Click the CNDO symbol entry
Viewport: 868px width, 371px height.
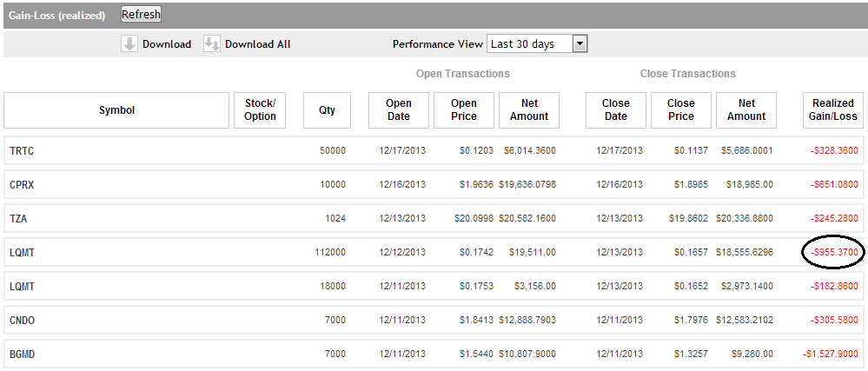23,321
